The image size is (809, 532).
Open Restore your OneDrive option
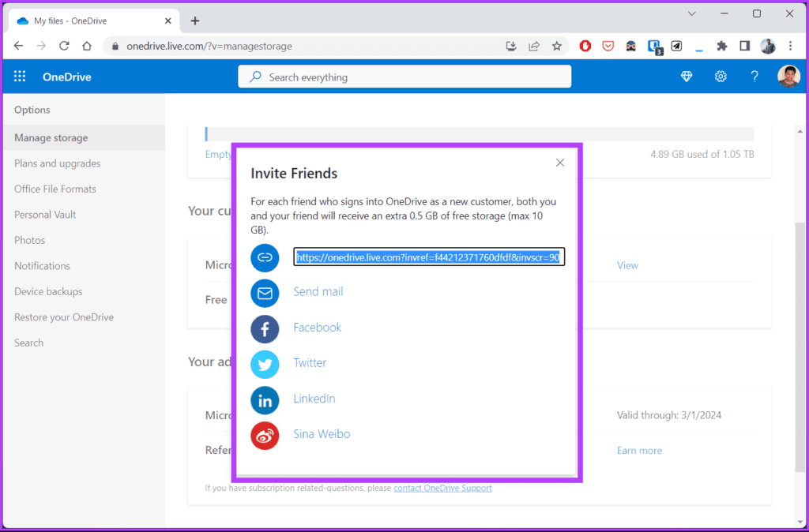[64, 317]
